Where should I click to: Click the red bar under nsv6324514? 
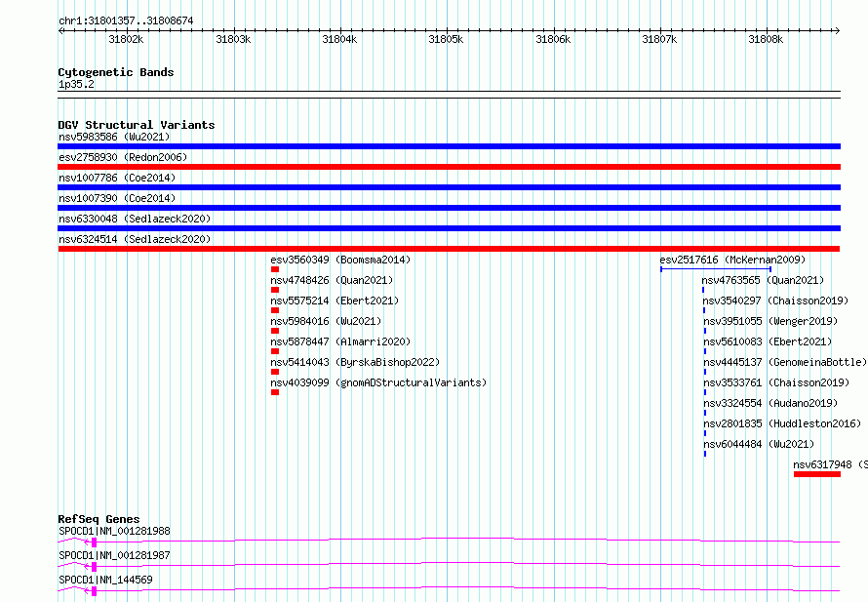(449, 249)
